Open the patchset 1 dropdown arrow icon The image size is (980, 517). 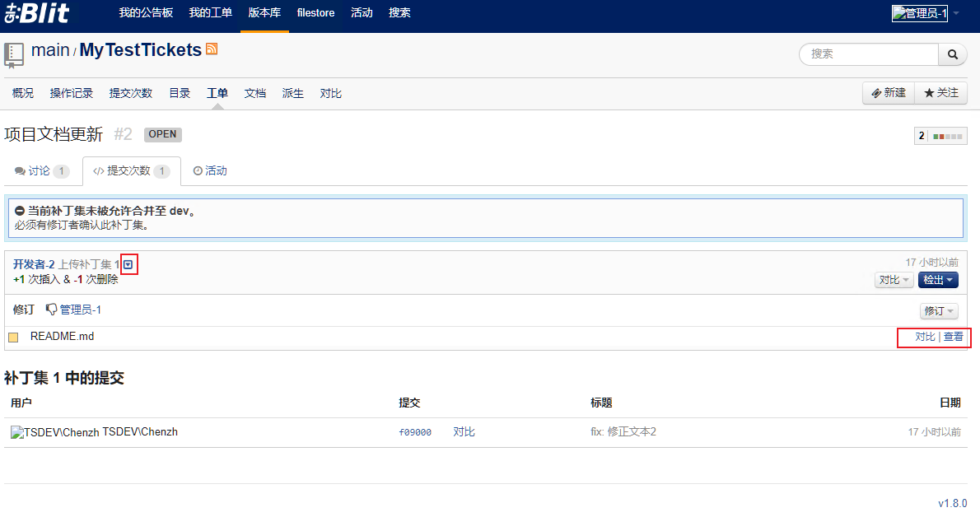pyautogui.click(x=128, y=264)
